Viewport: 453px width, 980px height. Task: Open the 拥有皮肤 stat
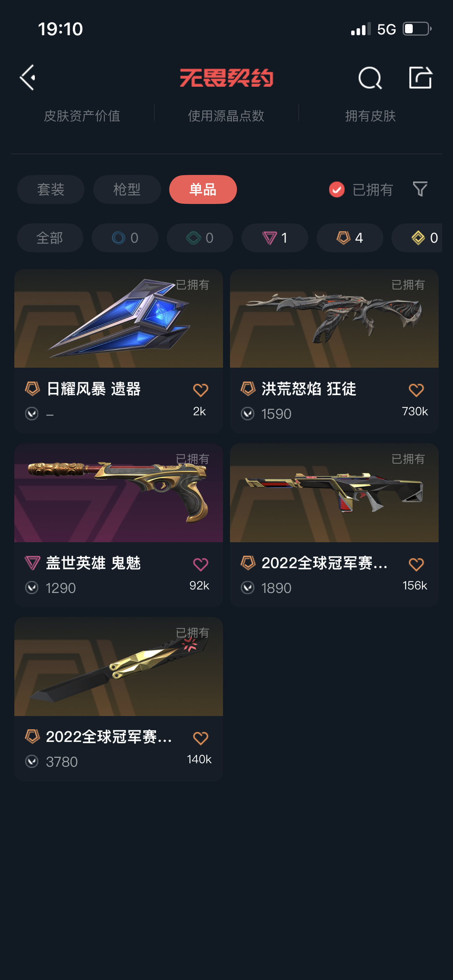(x=370, y=116)
